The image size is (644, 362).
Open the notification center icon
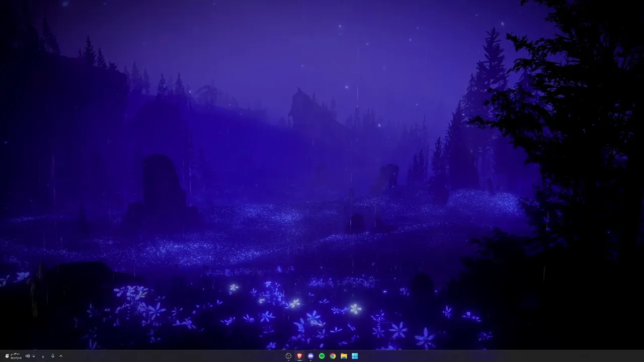[7, 356]
